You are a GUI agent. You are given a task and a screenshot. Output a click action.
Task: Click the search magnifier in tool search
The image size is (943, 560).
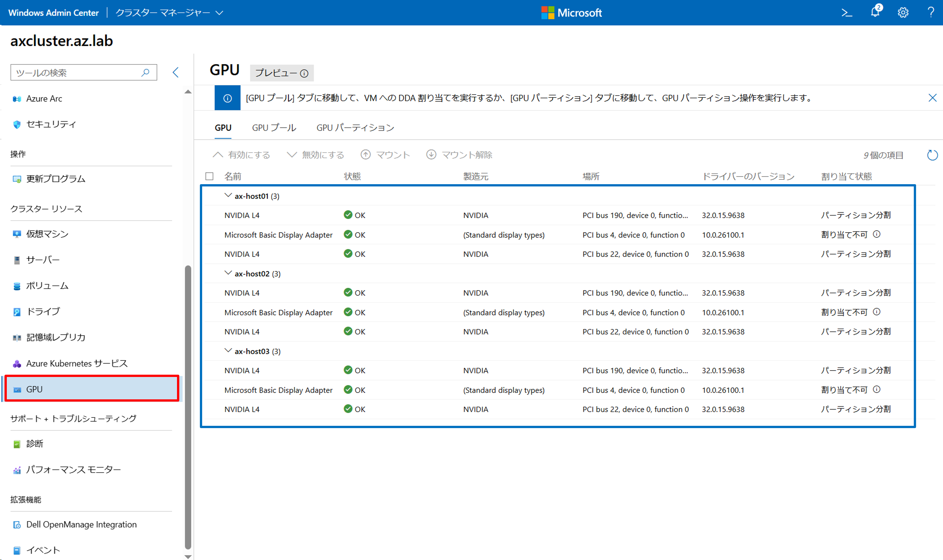(x=145, y=72)
